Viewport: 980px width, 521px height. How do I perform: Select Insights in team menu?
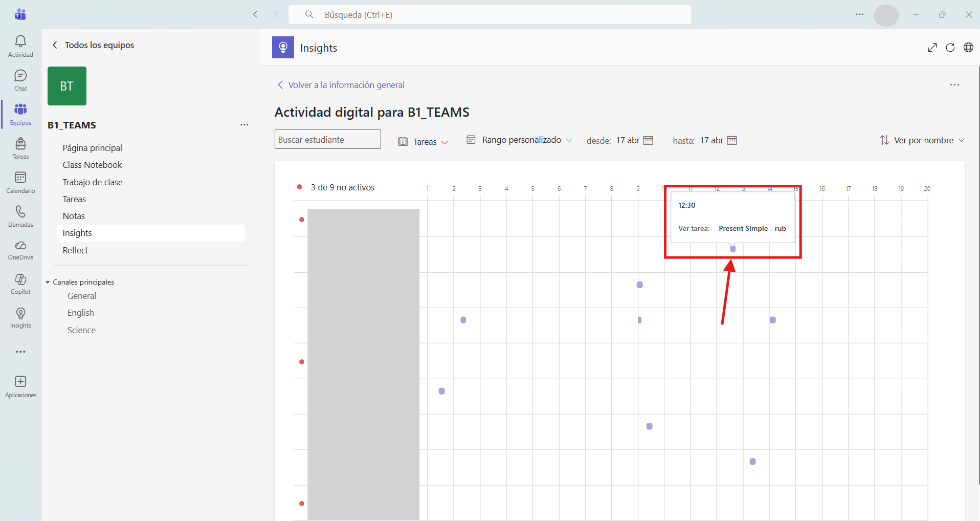click(x=151, y=233)
